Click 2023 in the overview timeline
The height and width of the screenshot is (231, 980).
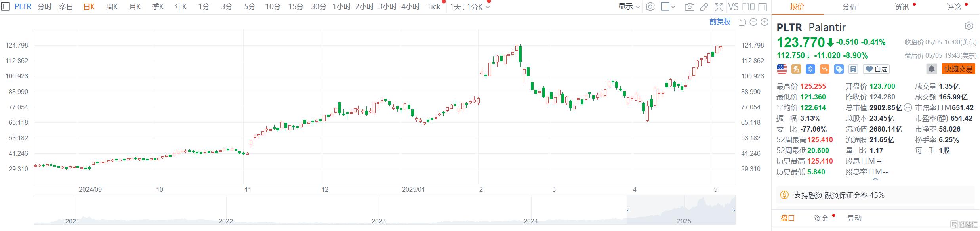378,221
